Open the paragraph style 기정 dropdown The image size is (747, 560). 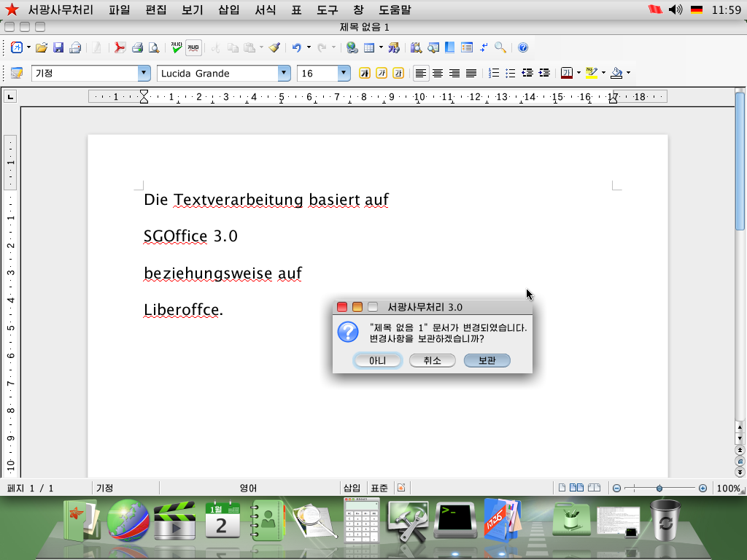[144, 73]
